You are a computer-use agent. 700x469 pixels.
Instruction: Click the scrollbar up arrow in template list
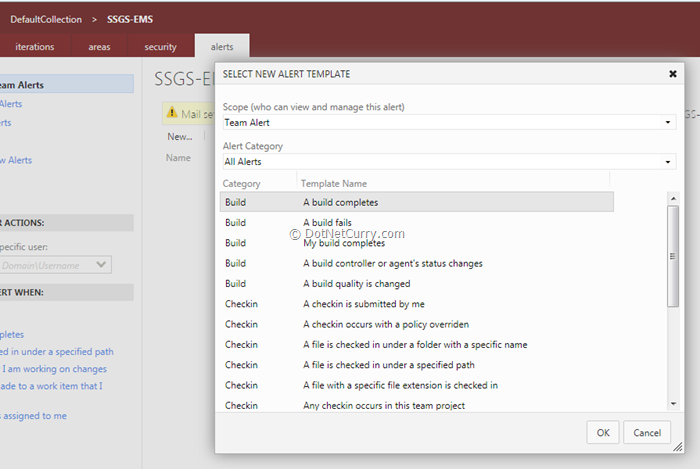pos(673,198)
